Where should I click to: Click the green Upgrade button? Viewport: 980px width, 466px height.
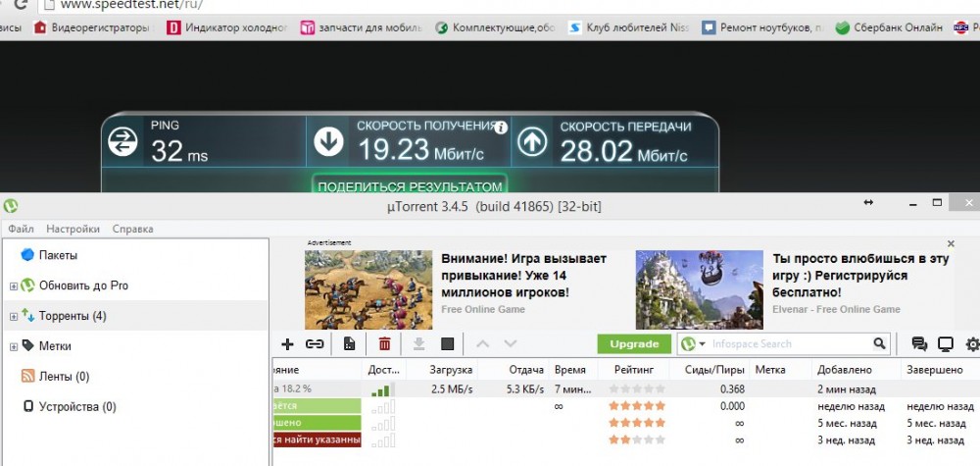click(x=634, y=344)
